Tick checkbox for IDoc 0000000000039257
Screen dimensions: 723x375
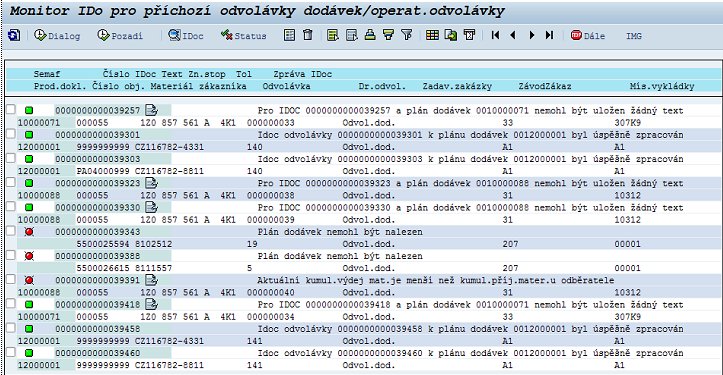tap(11, 109)
